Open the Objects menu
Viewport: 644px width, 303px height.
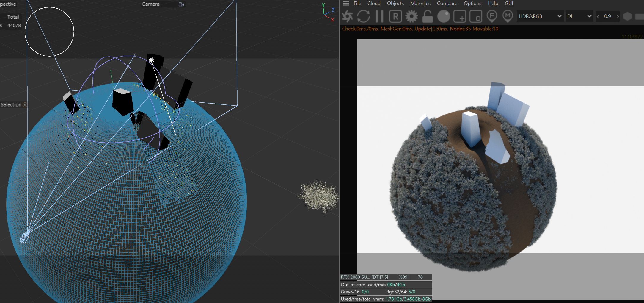(x=395, y=3)
